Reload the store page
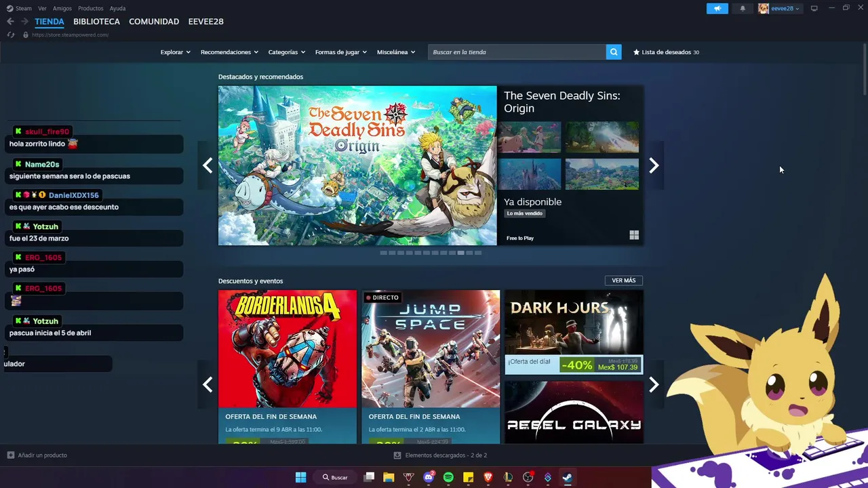The width and height of the screenshot is (868, 488). pos(10,35)
